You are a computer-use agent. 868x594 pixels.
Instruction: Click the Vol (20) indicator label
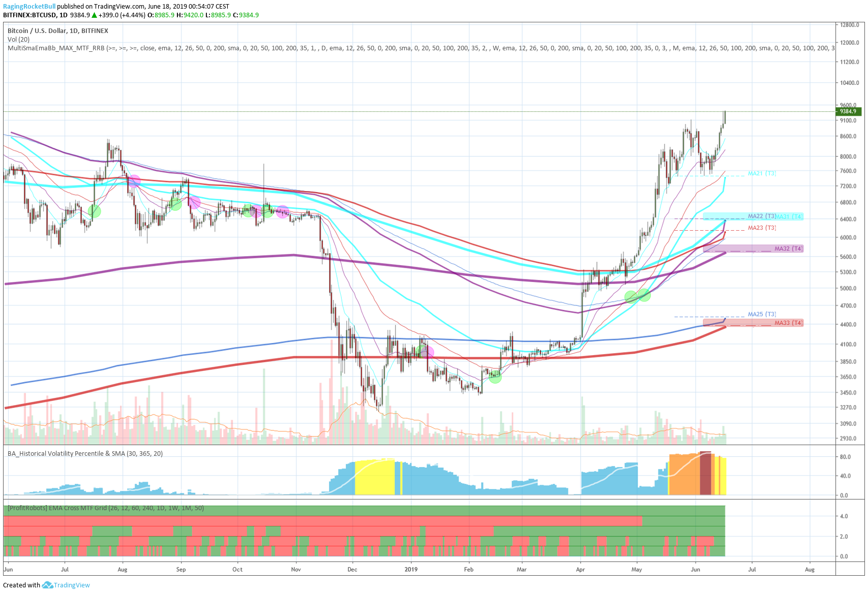(x=18, y=39)
